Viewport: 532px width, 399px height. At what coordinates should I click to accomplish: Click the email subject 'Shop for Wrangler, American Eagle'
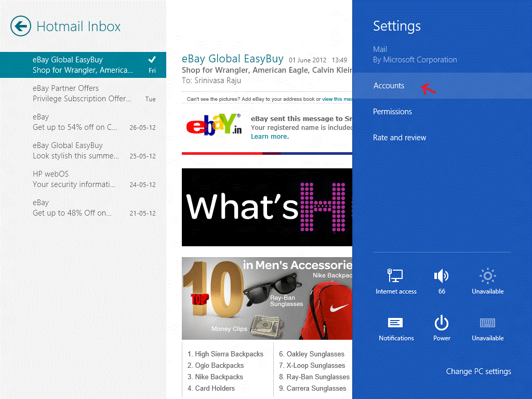(x=267, y=70)
